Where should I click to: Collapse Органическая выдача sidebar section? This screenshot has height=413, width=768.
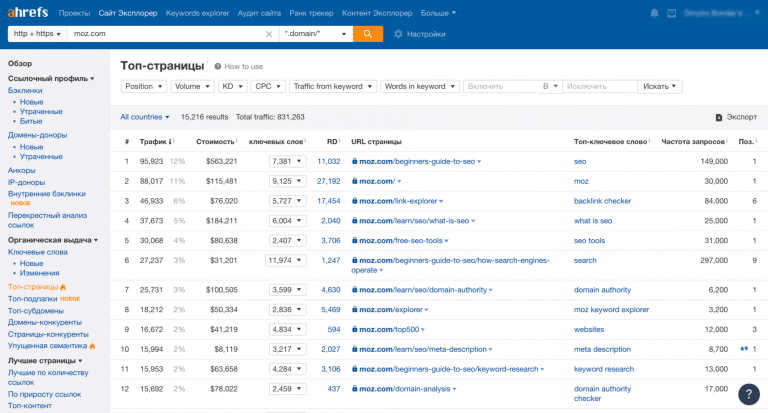[53, 240]
